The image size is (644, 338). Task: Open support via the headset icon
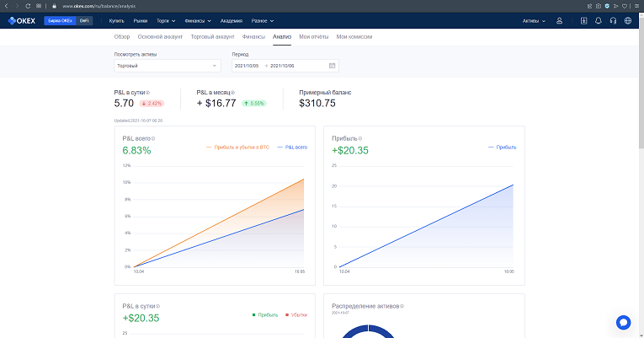(x=613, y=20)
